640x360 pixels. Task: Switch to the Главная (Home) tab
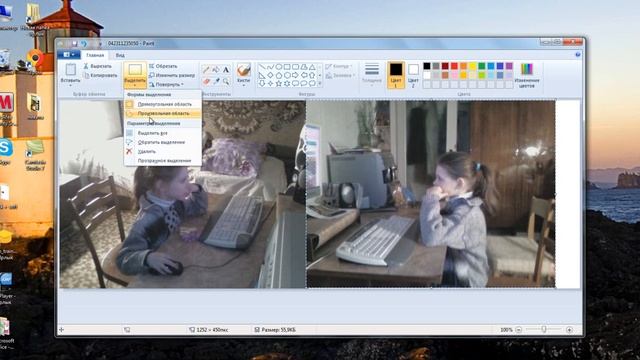[x=95, y=55]
